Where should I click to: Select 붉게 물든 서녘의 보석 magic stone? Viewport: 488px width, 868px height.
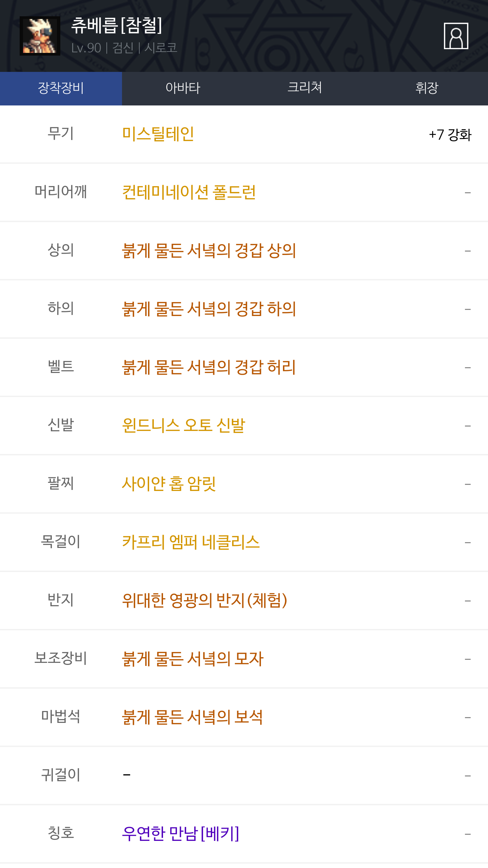pyautogui.click(x=192, y=717)
